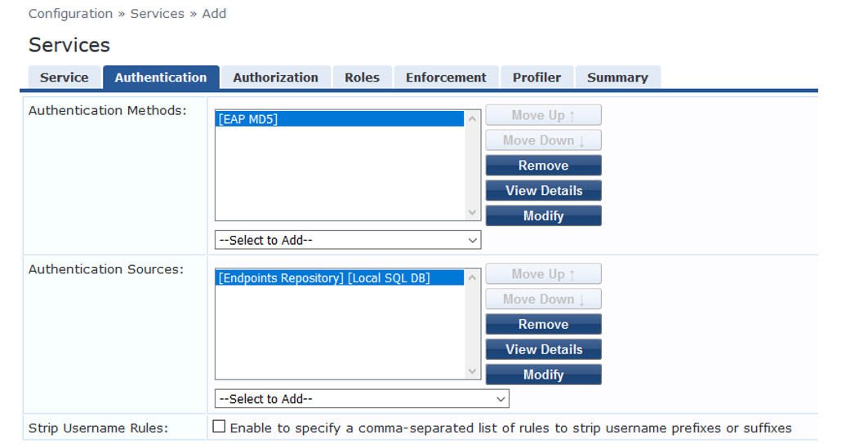This screenshot has width=868, height=448.
Task: Click Move Down for Authentication Sources
Action: pos(544,299)
